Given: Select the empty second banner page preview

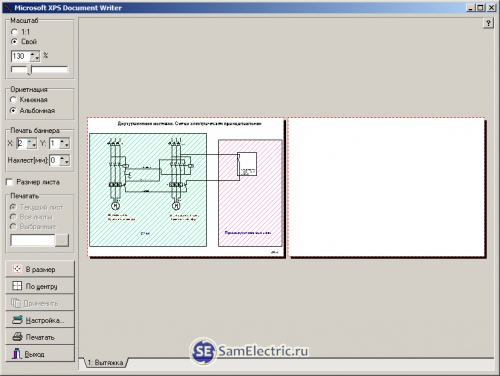Looking at the screenshot, I should click(387, 187).
